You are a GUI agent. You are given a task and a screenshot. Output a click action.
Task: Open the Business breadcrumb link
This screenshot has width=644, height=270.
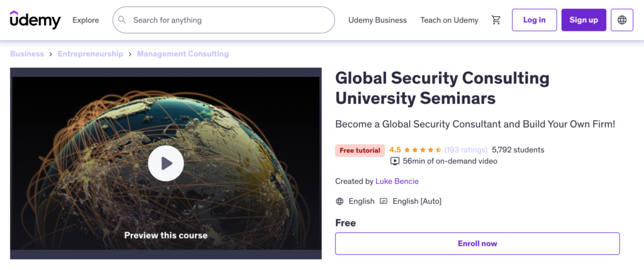pyautogui.click(x=27, y=54)
